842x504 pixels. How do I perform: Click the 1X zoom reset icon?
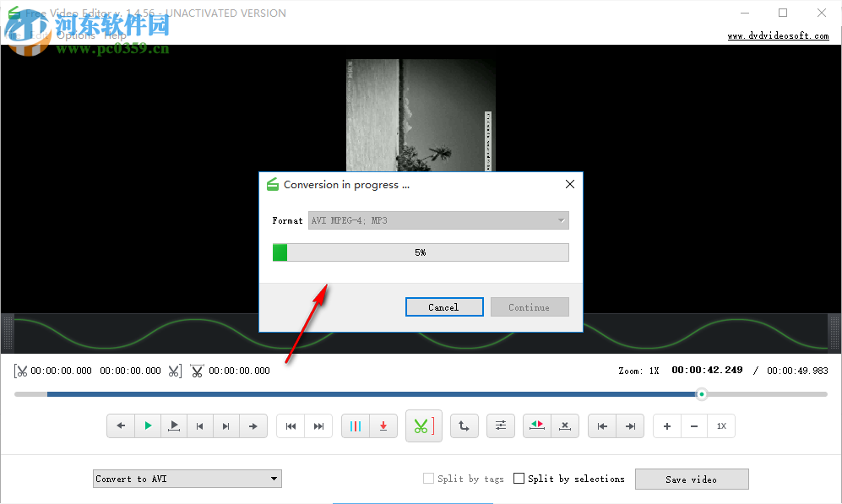722,425
